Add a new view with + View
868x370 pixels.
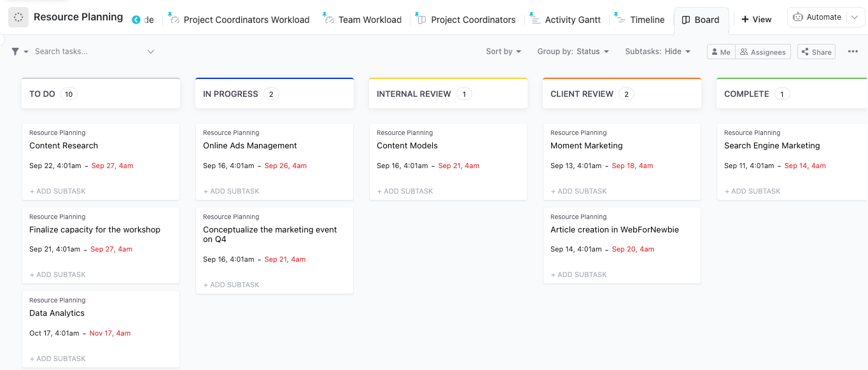click(756, 20)
